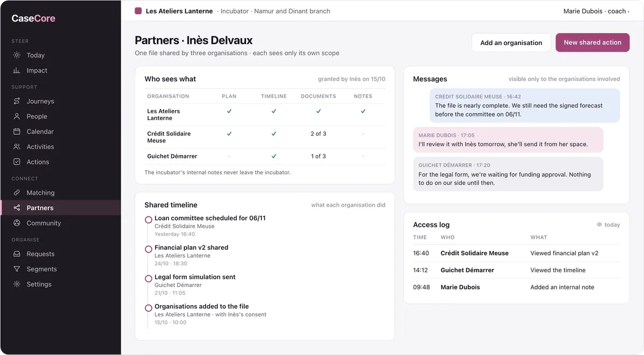
Task: Toggle Crédit Solidaire Meuse Timeline checkmark
Action: click(x=274, y=134)
